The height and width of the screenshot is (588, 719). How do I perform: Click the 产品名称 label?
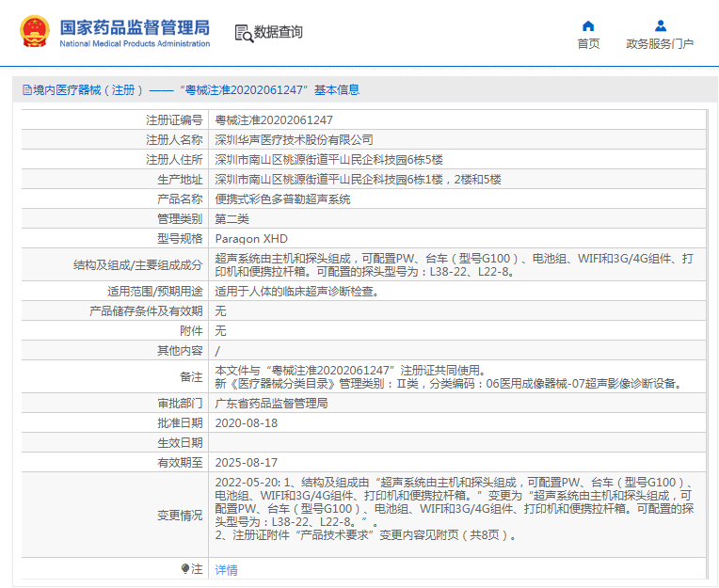(180, 199)
